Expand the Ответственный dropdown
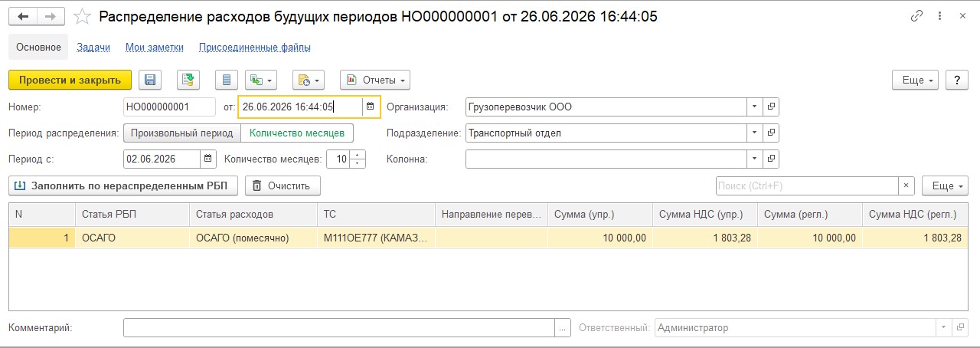The image size is (980, 348). click(x=942, y=327)
